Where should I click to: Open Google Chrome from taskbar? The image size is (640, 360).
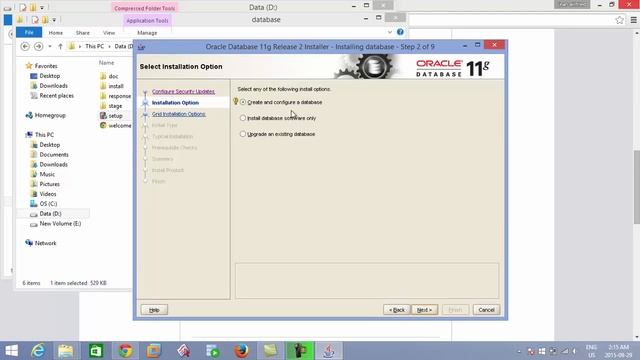click(125, 351)
